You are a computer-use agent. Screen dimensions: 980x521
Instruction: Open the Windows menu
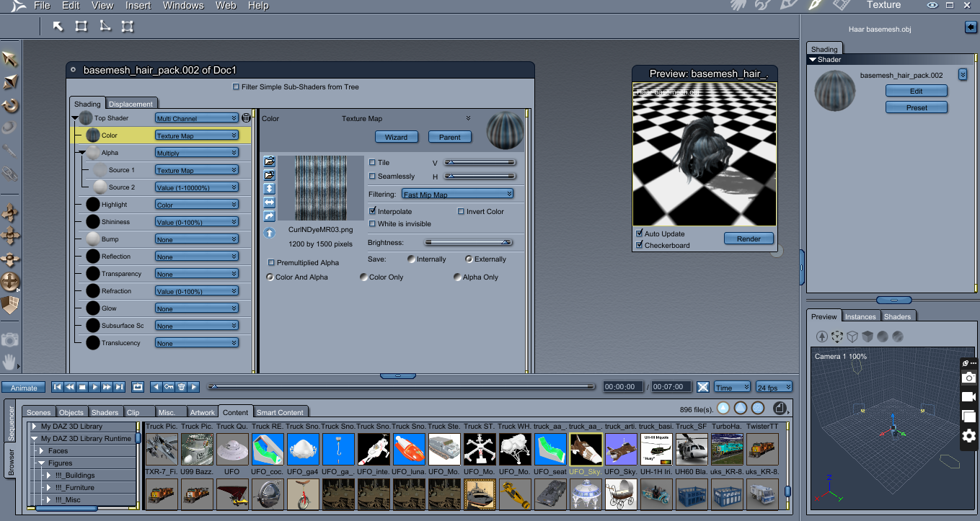(183, 5)
